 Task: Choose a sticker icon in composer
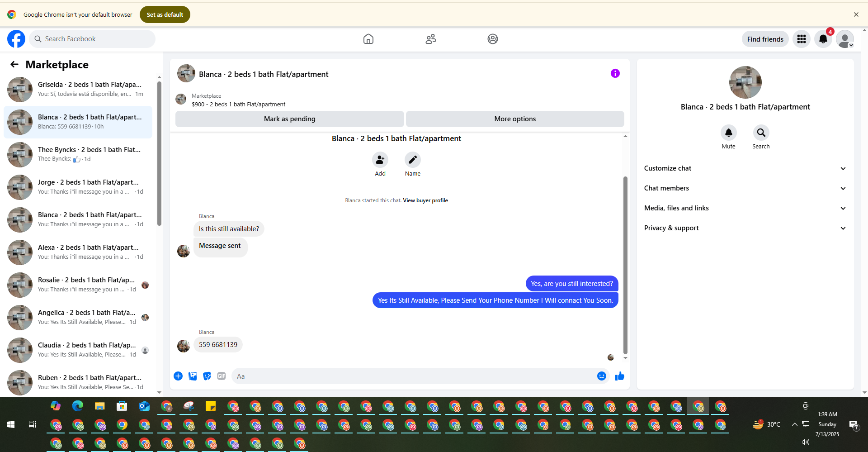[207, 376]
